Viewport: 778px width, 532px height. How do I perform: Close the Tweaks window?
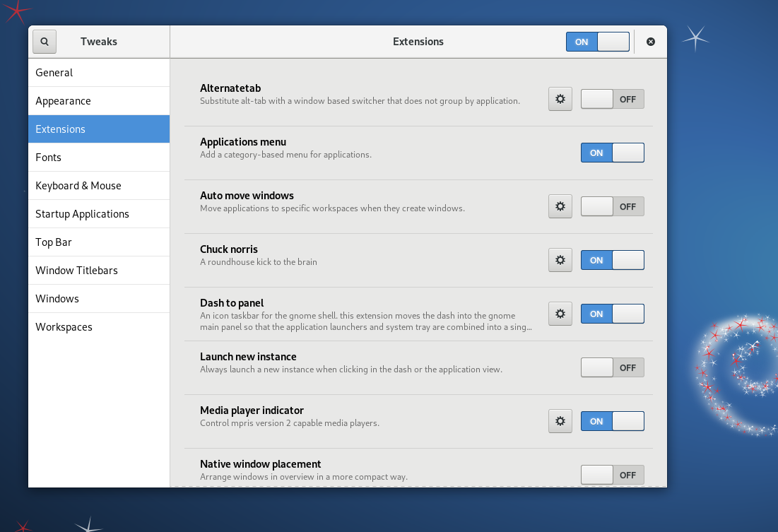coord(651,42)
